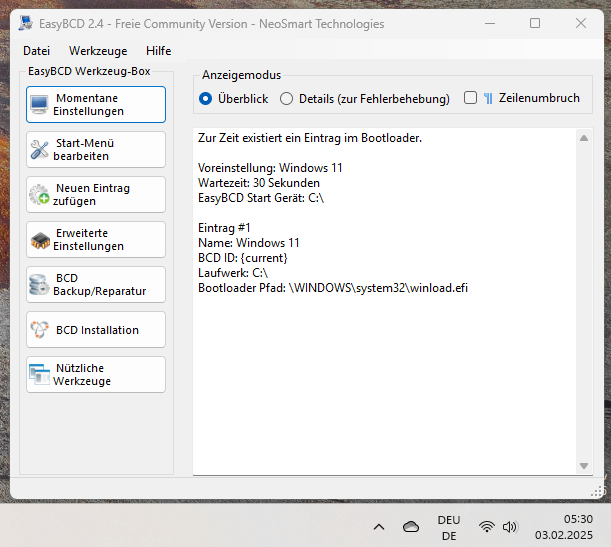The width and height of the screenshot is (611, 547).
Task: Click text 'Name: Windows 11'
Action: (249, 243)
